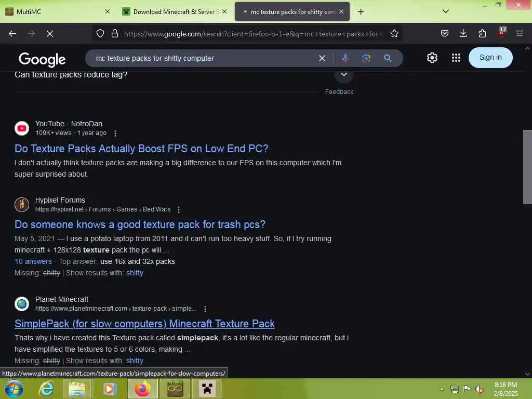Open a new browser tab
The image size is (532, 399).
361,12
